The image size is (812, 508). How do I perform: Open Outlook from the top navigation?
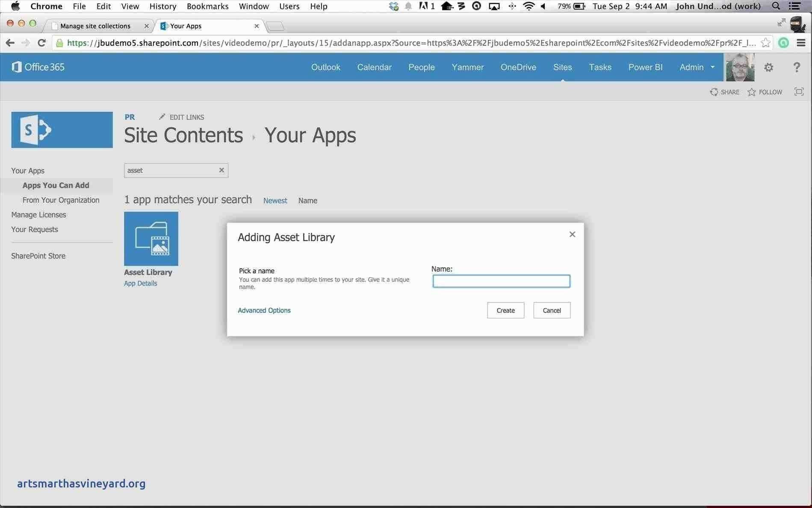326,67
